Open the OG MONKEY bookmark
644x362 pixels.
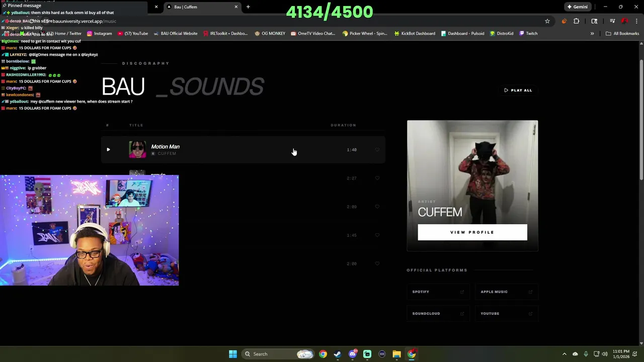(x=270, y=33)
